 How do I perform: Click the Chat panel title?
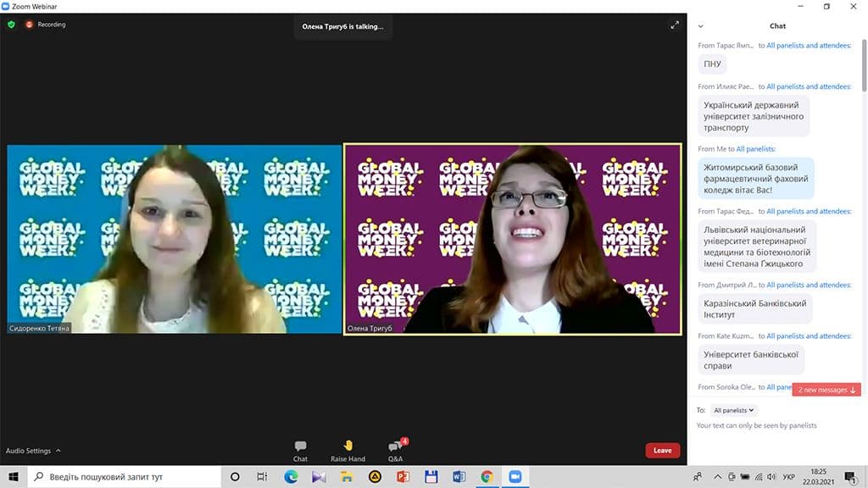777,26
